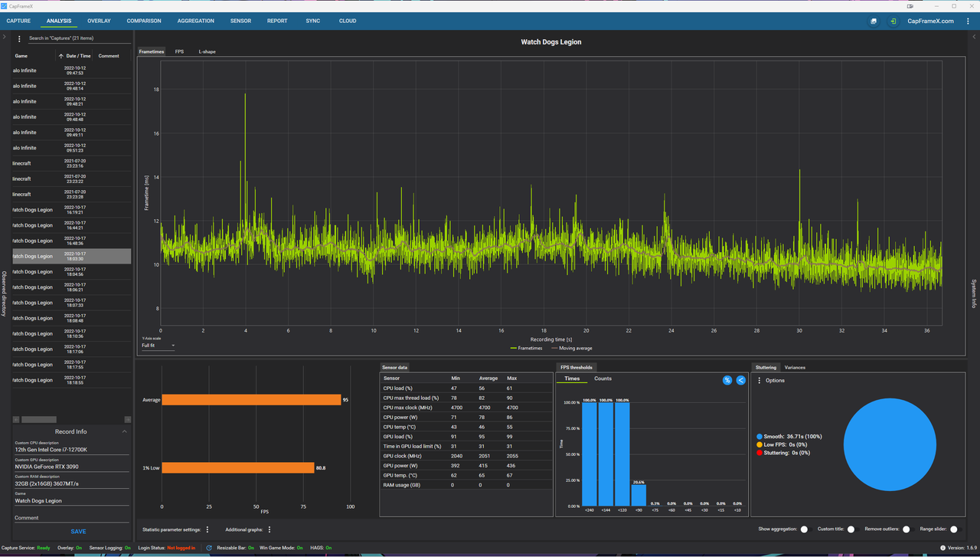Open Options three-dot menu in Stuttering panel
This screenshot has height=557, width=980.
point(759,380)
